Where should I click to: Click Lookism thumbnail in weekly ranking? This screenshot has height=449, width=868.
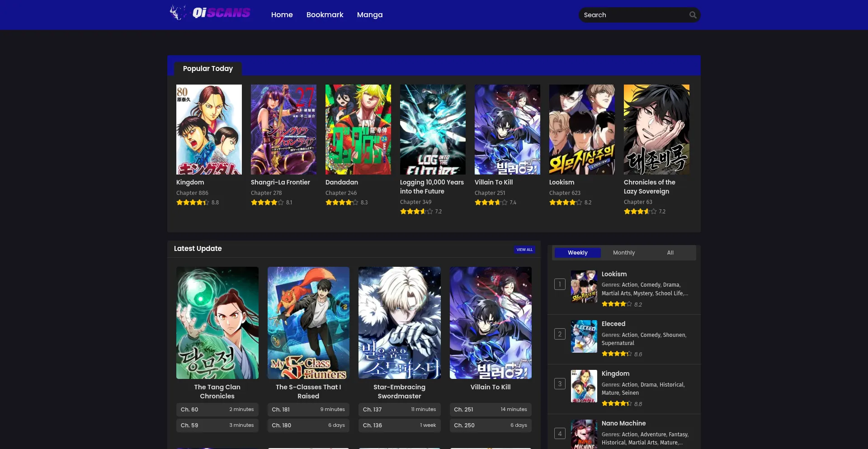click(x=584, y=287)
